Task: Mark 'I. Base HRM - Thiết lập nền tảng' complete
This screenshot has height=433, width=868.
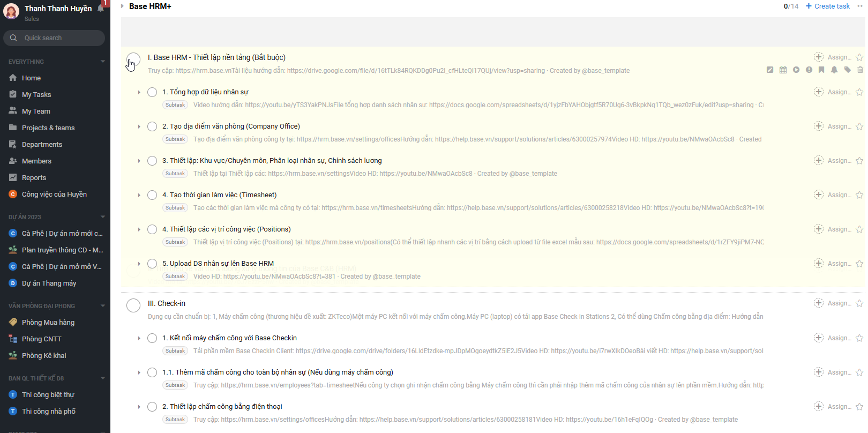Action: [133, 59]
